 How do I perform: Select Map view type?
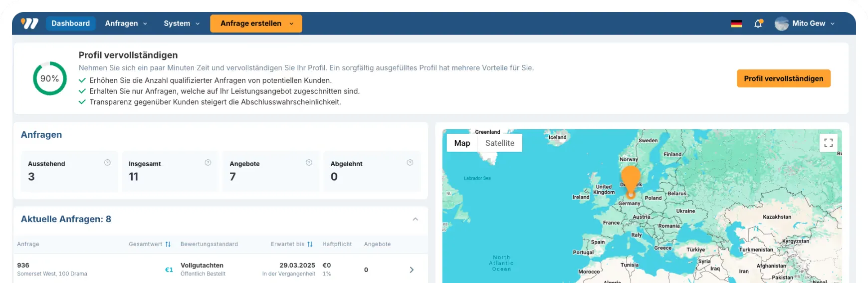tap(462, 143)
